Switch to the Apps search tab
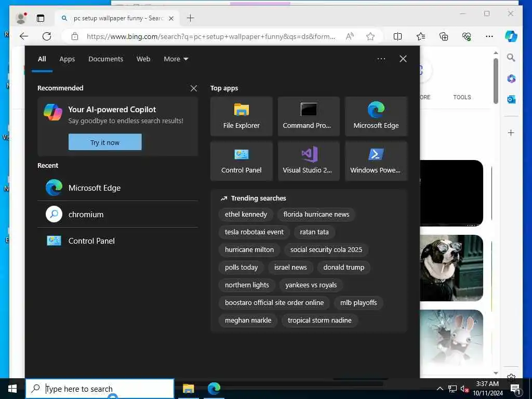The image size is (532, 399). pos(67,59)
